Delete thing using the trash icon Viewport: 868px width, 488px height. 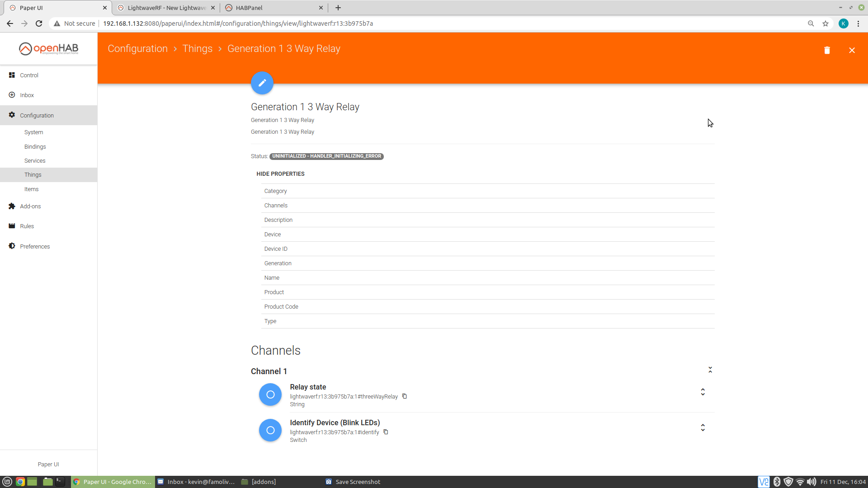pyautogui.click(x=827, y=50)
